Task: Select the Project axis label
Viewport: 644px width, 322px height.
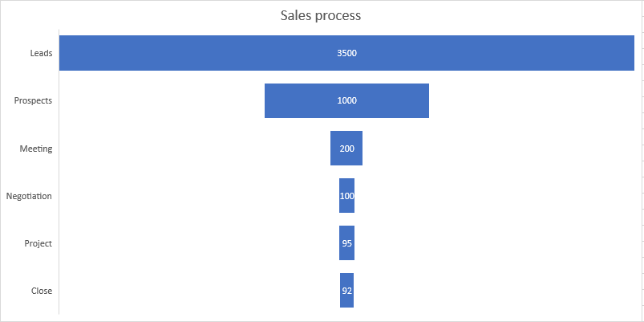Action: coord(38,243)
